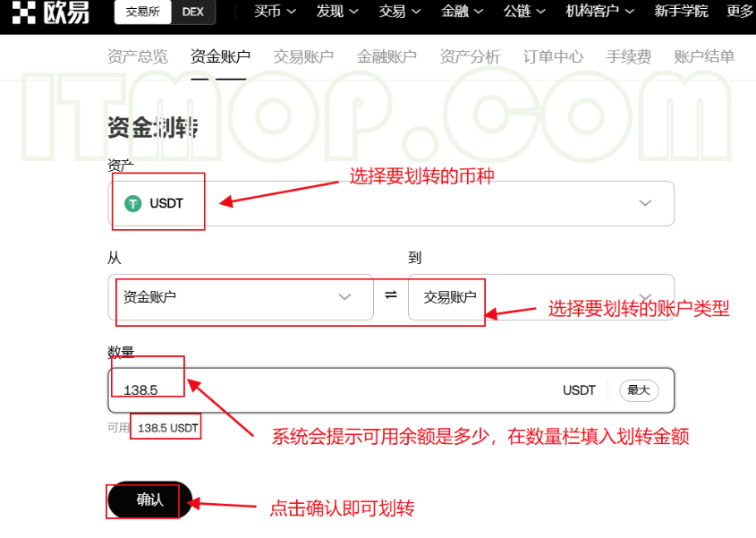
Task: Click the 最大 max amount button
Action: click(639, 390)
